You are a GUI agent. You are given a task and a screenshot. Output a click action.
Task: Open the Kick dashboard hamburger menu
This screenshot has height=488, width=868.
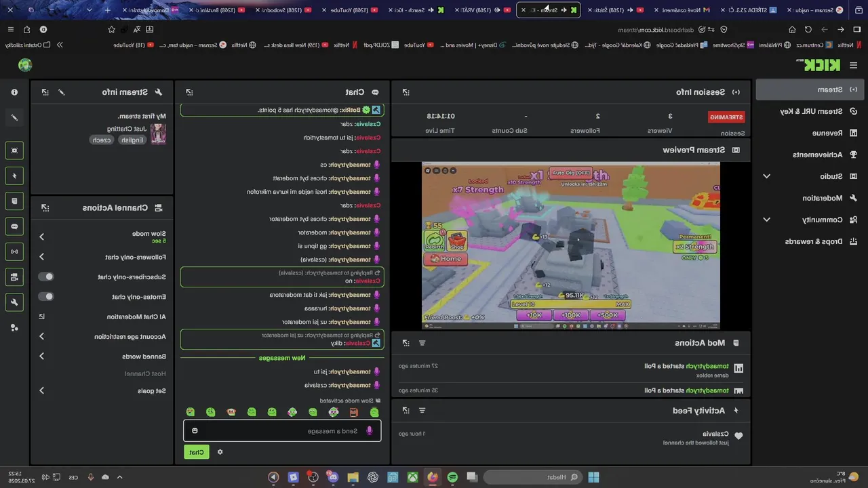tap(853, 65)
